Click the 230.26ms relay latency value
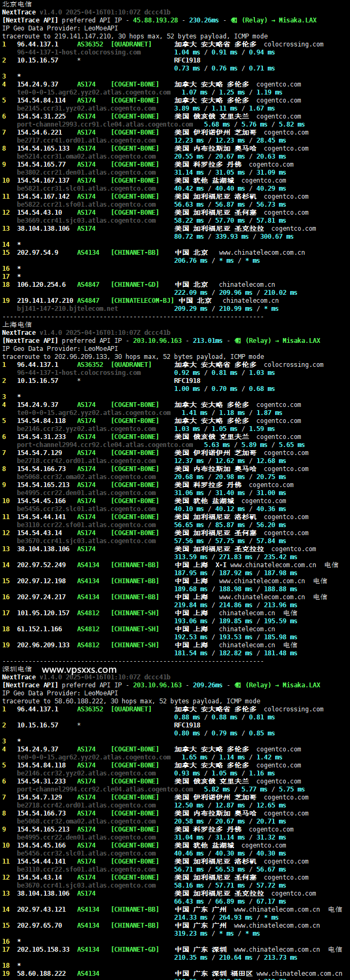The height and width of the screenshot is (980, 350). 204,20
